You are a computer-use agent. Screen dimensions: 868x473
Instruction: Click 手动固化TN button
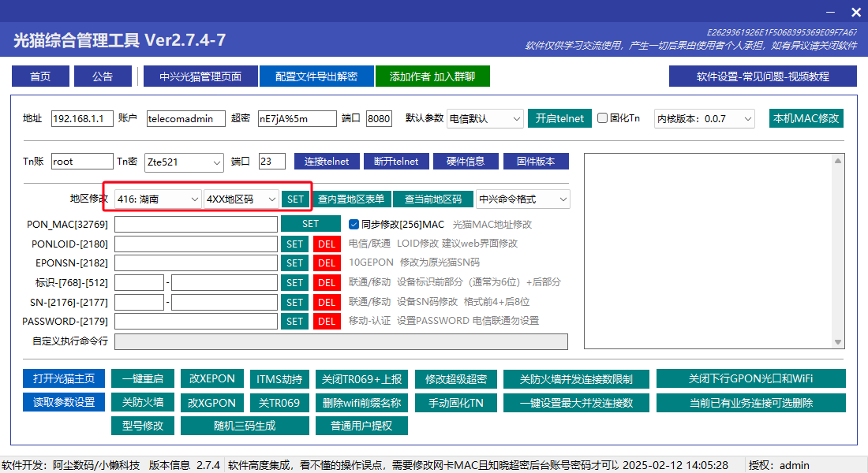coord(455,402)
